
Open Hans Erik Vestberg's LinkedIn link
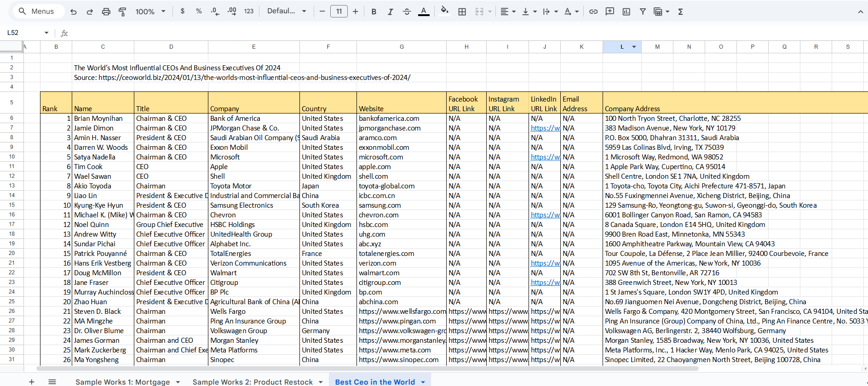pyautogui.click(x=545, y=263)
